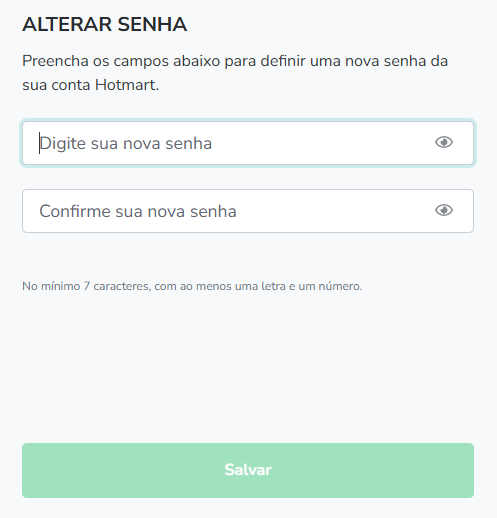Unmask the 'Confirme sua nova senha' entry
497x518 pixels.
pyautogui.click(x=444, y=210)
